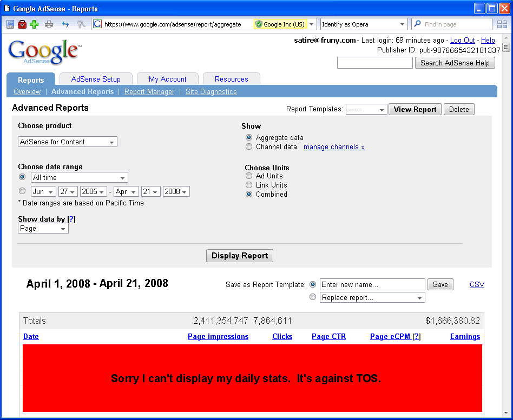Open the Overview sub-tab
The image size is (513, 420).
[27, 91]
